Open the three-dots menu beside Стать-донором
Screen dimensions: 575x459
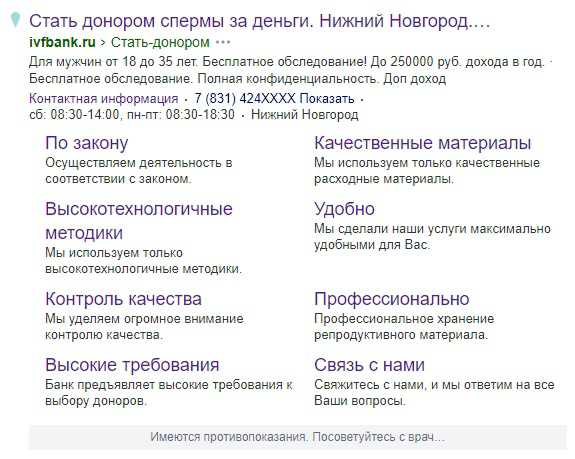(223, 43)
